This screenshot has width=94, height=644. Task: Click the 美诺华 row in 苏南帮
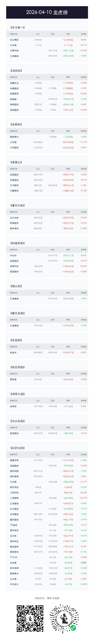(x=47, y=353)
